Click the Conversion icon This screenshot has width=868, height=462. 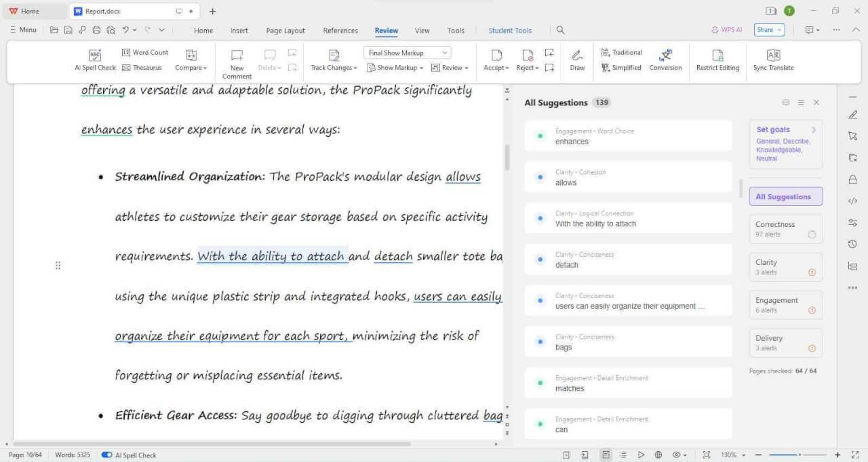pos(665,56)
